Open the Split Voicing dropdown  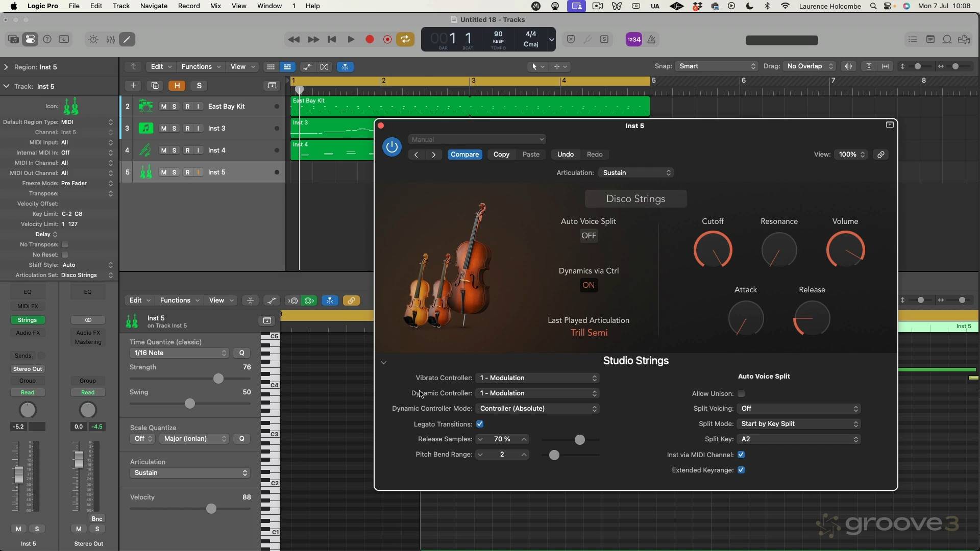click(799, 409)
